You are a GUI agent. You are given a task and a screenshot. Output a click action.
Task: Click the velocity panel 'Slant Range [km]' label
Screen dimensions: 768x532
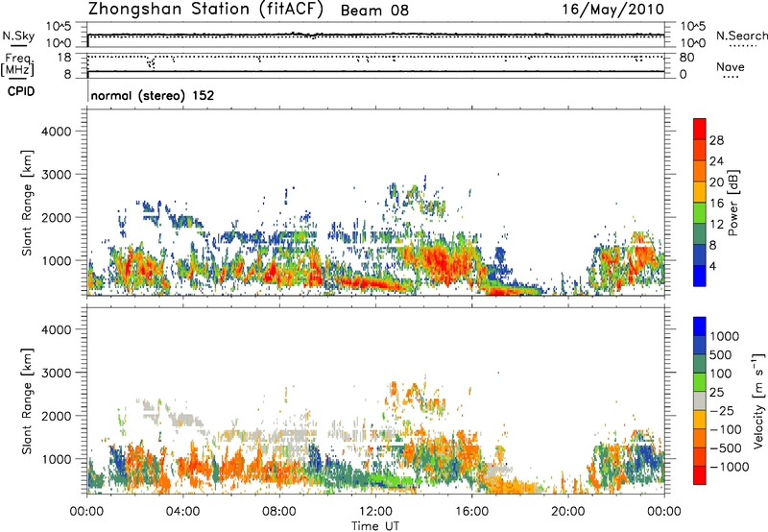pyautogui.click(x=27, y=401)
